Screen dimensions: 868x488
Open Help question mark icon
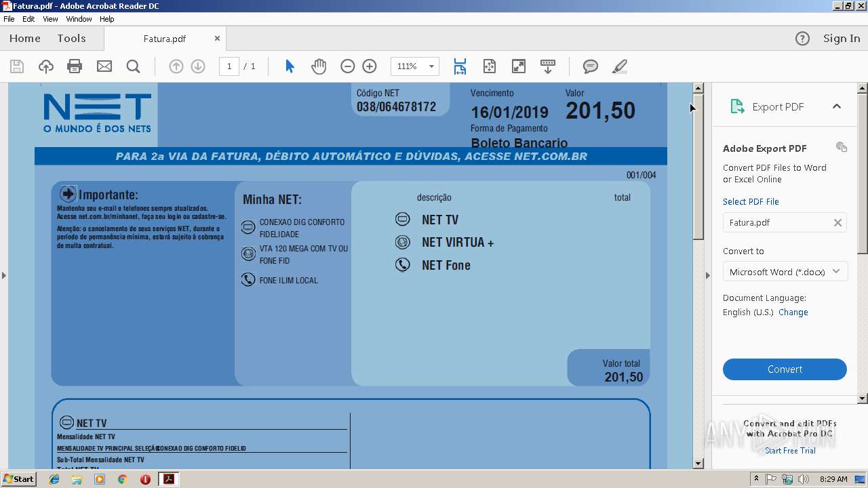point(802,39)
